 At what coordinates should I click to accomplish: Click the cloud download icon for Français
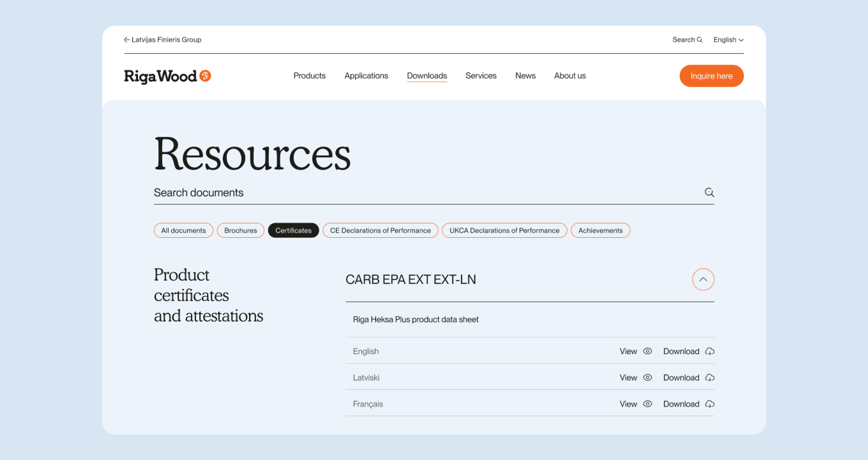[x=710, y=404]
